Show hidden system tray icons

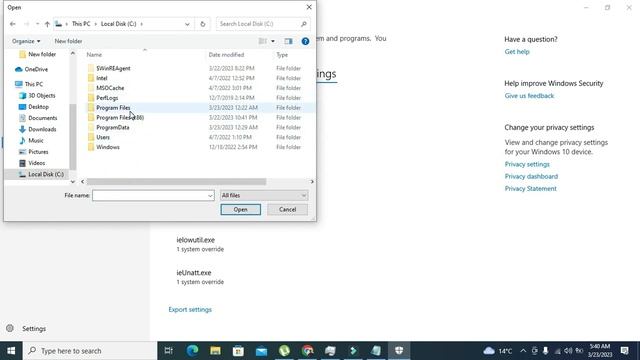523,351
